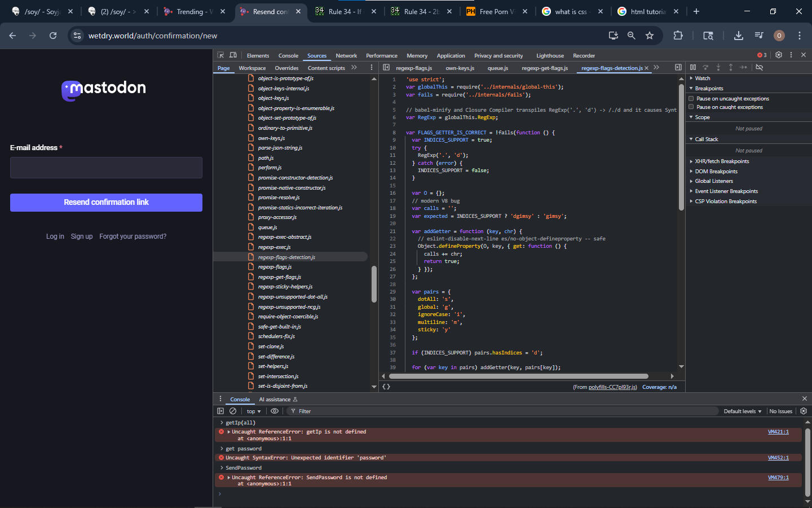
Task: Open the DevTools settings gear
Action: tap(779, 55)
